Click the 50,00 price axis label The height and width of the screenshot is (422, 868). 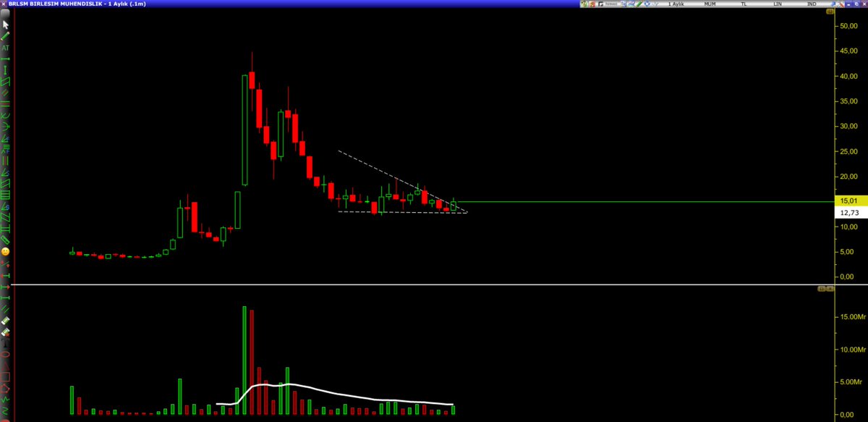point(849,25)
